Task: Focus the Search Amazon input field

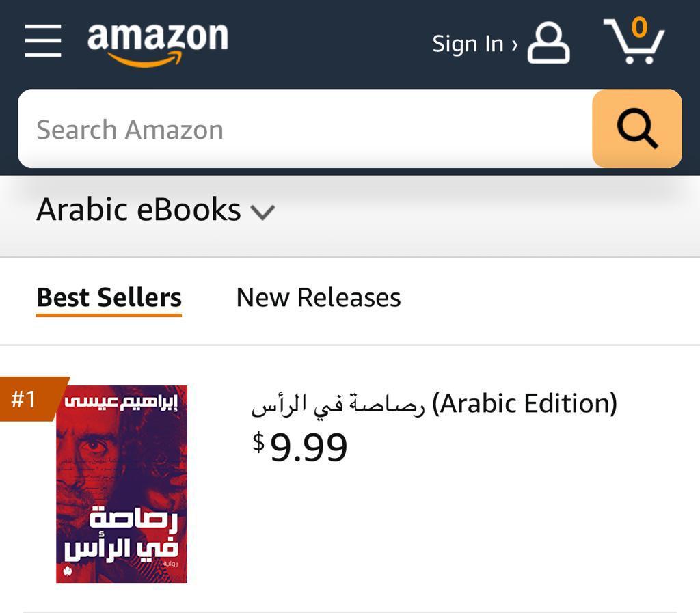Action: [304, 129]
